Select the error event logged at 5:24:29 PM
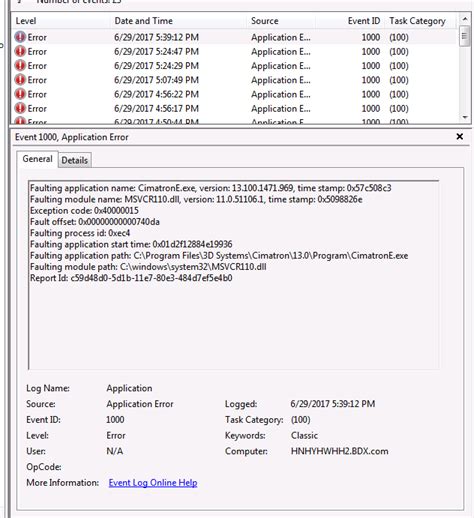474x518 pixels. click(x=235, y=66)
